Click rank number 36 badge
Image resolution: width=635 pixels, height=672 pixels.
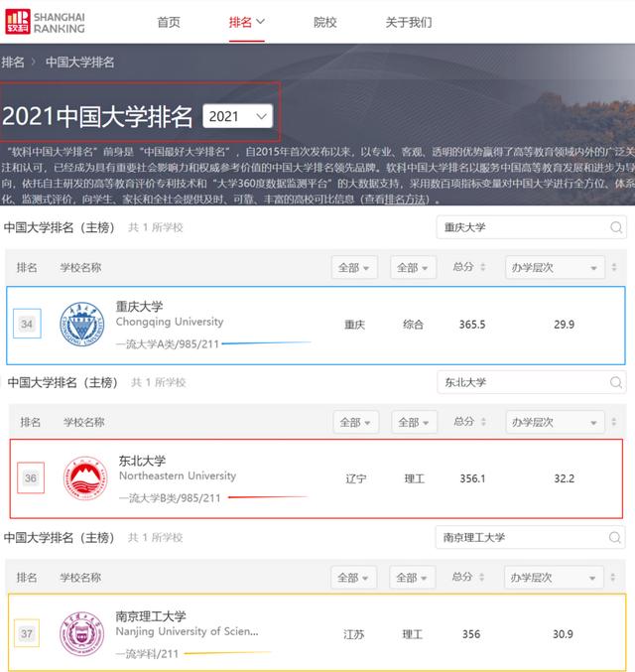31,477
